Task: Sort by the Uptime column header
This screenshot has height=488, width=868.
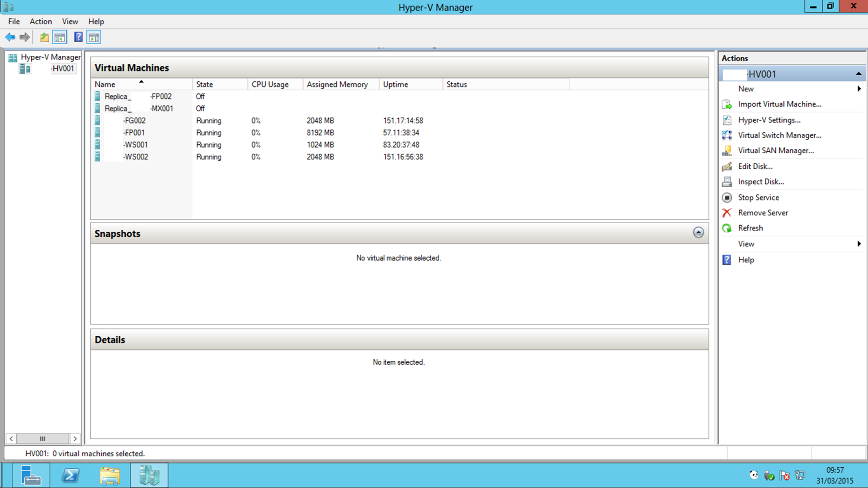Action: (411, 84)
